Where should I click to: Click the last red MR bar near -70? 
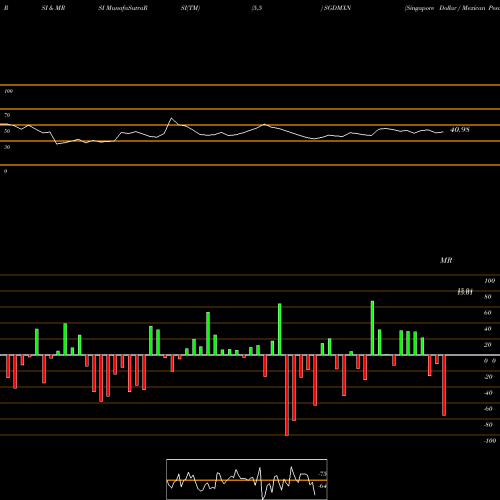(x=444, y=385)
